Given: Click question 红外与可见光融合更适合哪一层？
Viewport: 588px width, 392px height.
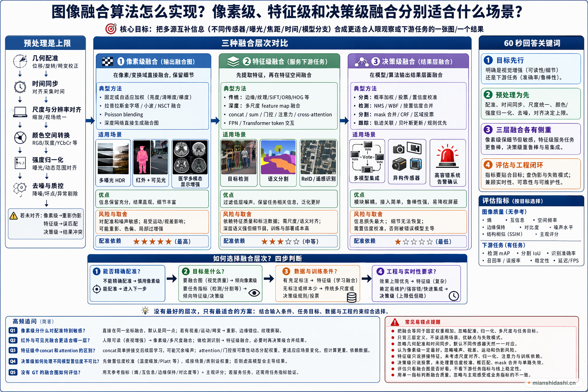Looking at the screenshot, I should point(55,340).
